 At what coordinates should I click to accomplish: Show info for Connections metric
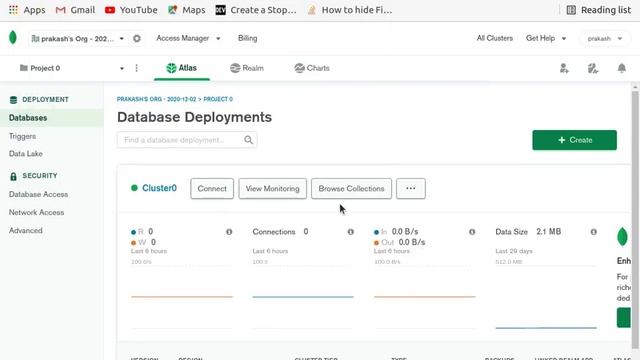click(x=351, y=232)
